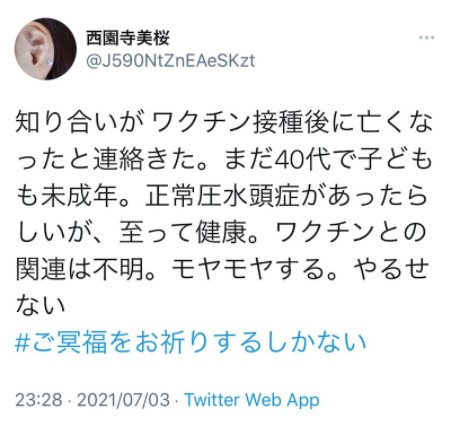This screenshot has width=459, height=426.
Task: Click やるせ ending the fifth line
Action: [x=390, y=269]
